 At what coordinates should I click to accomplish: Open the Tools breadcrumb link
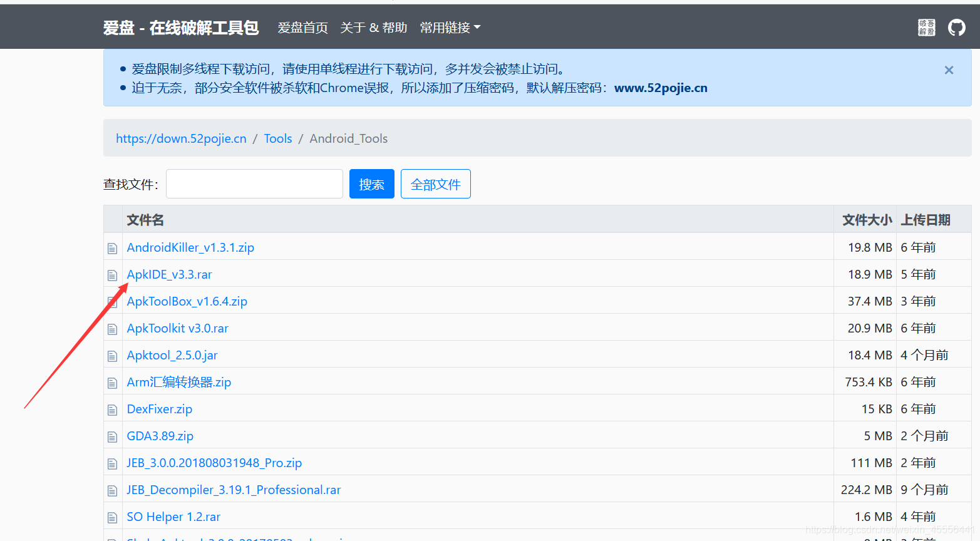(x=277, y=138)
